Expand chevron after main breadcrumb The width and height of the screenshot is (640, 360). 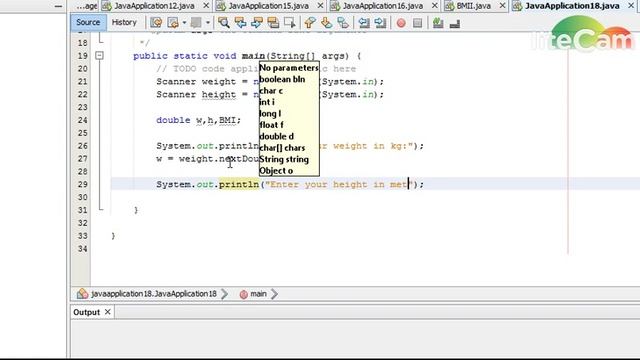click(x=275, y=294)
